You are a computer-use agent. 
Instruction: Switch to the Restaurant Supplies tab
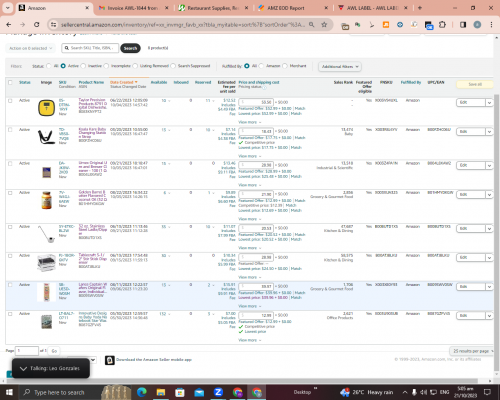213,8
